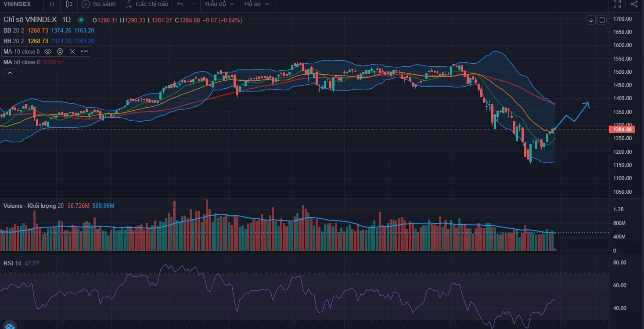Open MA 10 more options menu

(85, 51)
